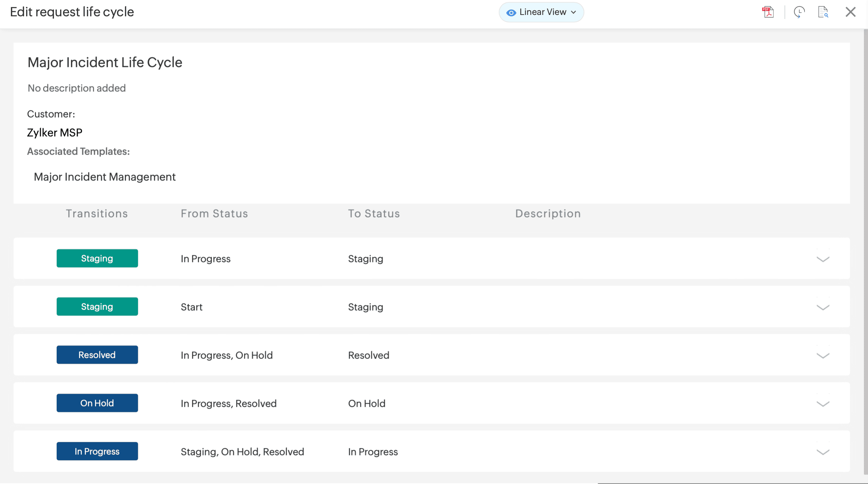
Task: Open the Major Incident Management template link
Action: (x=105, y=177)
